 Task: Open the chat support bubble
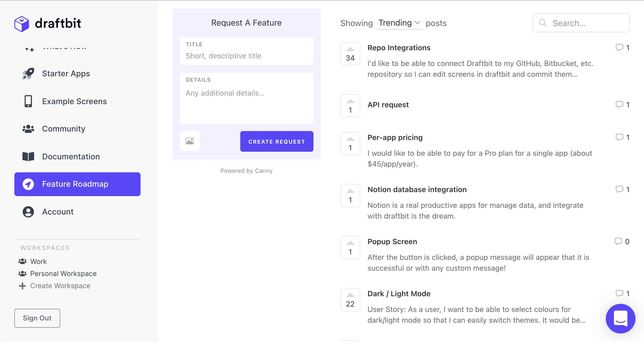(620, 318)
